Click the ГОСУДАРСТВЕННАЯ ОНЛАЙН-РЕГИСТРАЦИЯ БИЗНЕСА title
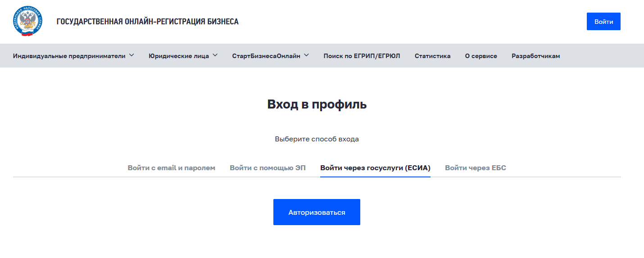 (148, 22)
